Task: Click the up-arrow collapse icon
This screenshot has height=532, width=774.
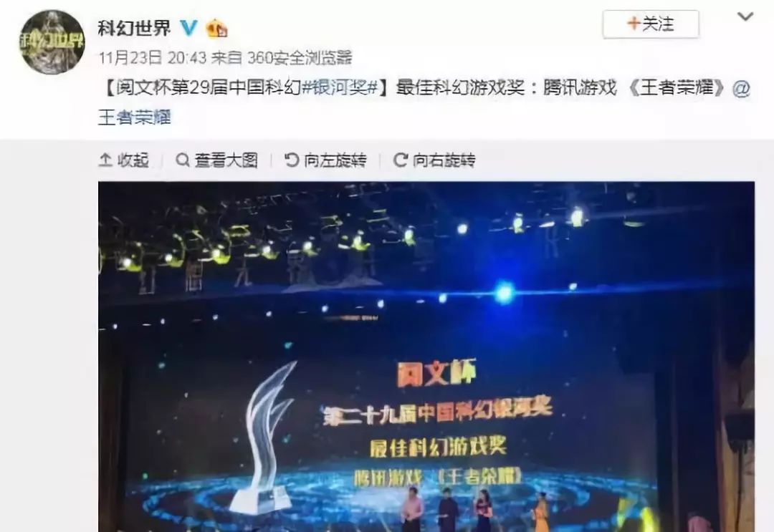Action: pos(105,160)
